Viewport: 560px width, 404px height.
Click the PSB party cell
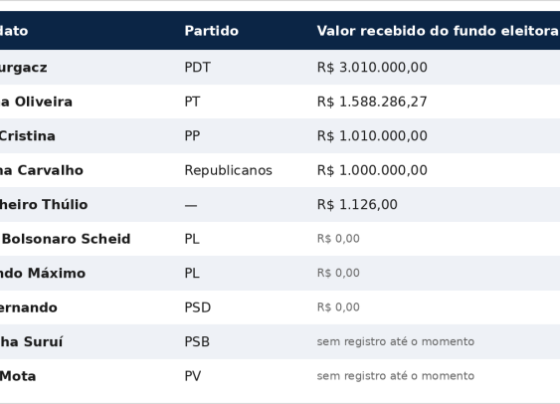click(x=197, y=342)
